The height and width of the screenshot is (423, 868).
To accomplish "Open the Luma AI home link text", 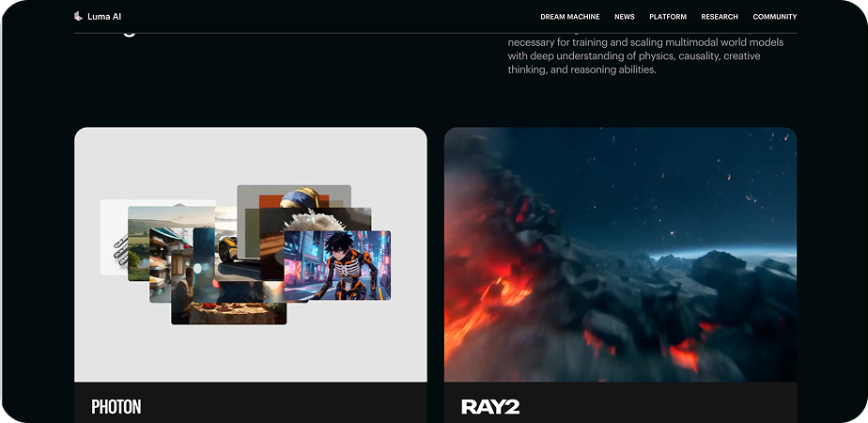I will click(x=104, y=17).
